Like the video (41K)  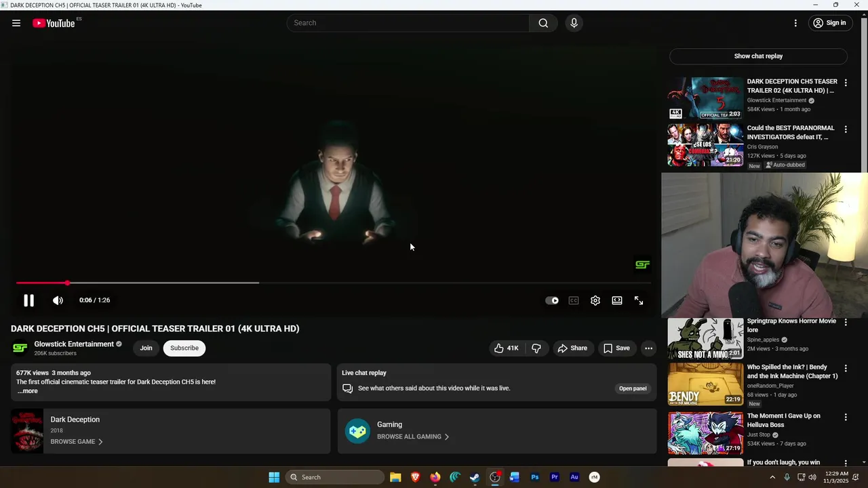507,348
